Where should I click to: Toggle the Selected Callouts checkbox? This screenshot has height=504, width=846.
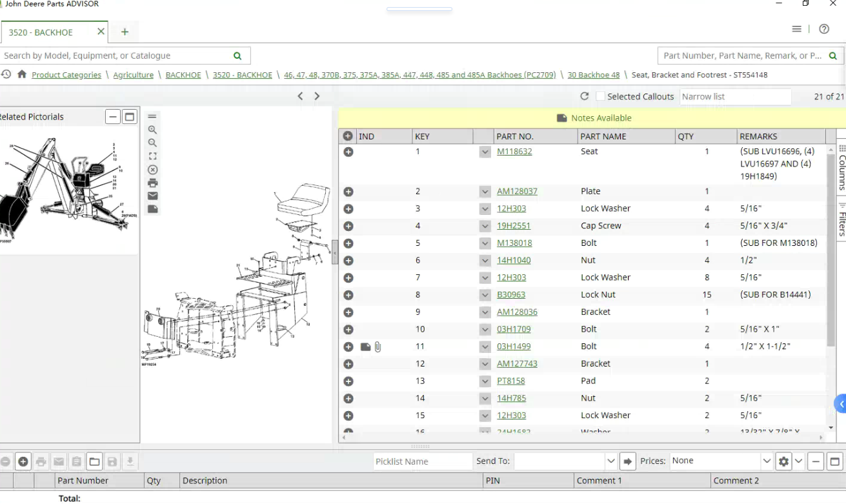(x=601, y=96)
